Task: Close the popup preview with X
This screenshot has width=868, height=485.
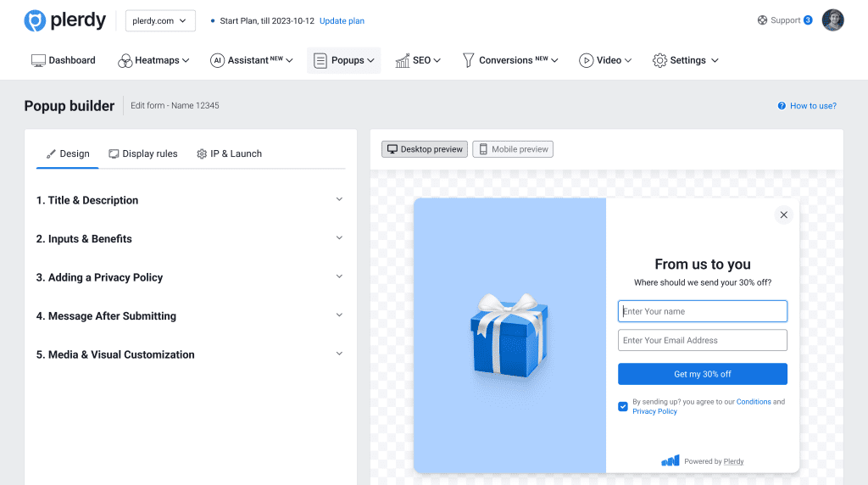Action: tap(783, 215)
